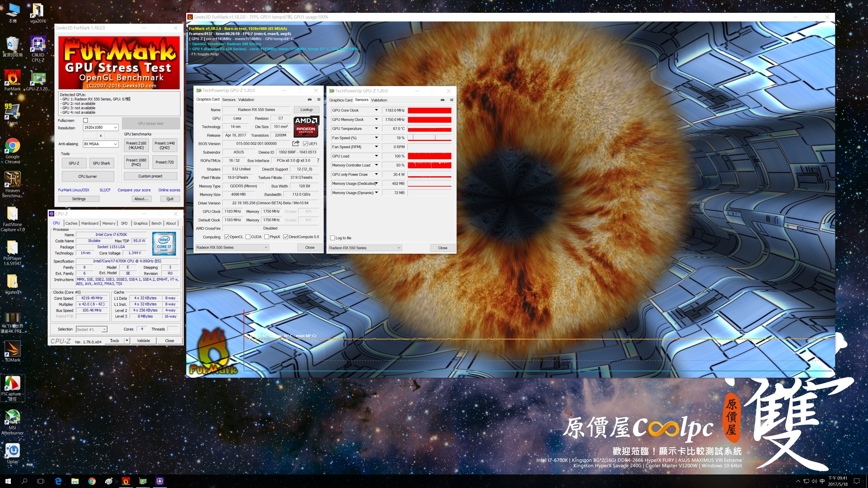The width and height of the screenshot is (868, 488).
Task: Open Radeon RX 550 Series selector in Sensors window
Action: point(365,248)
